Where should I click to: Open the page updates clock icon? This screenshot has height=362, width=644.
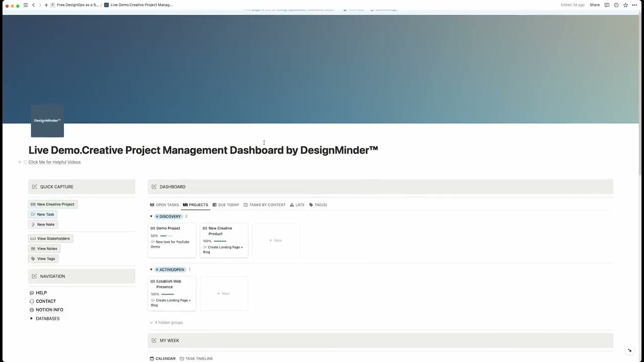point(616,5)
